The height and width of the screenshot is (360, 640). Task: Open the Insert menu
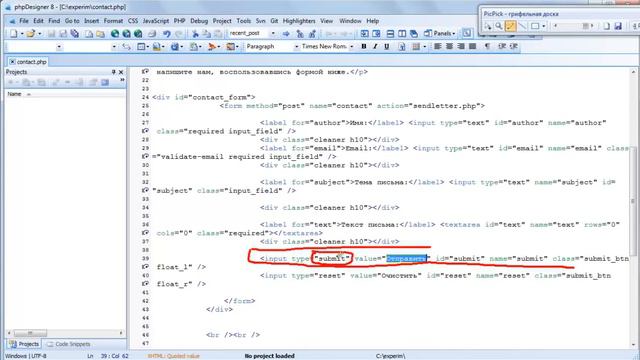tap(91, 21)
